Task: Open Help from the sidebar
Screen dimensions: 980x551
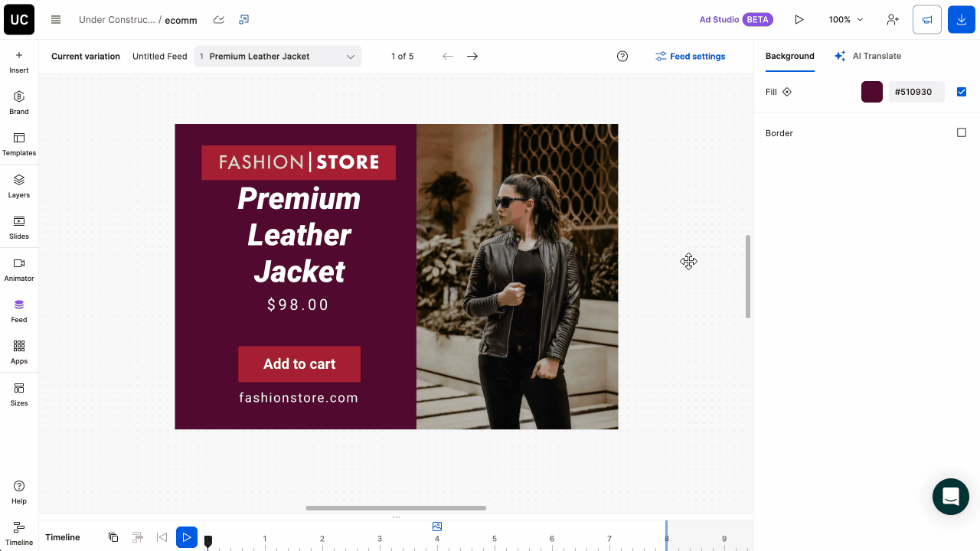Action: click(19, 492)
